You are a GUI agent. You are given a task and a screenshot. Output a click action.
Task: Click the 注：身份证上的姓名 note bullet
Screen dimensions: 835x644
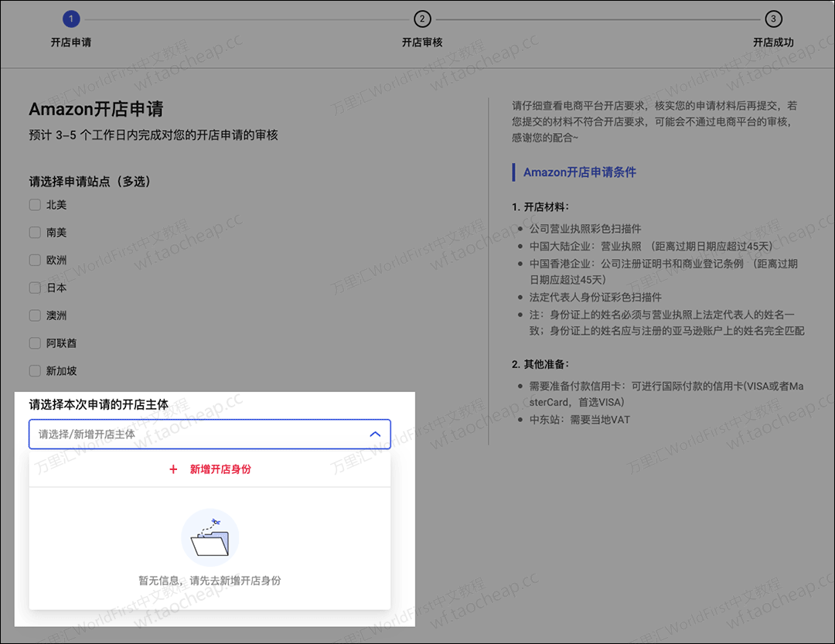[x=666, y=323]
